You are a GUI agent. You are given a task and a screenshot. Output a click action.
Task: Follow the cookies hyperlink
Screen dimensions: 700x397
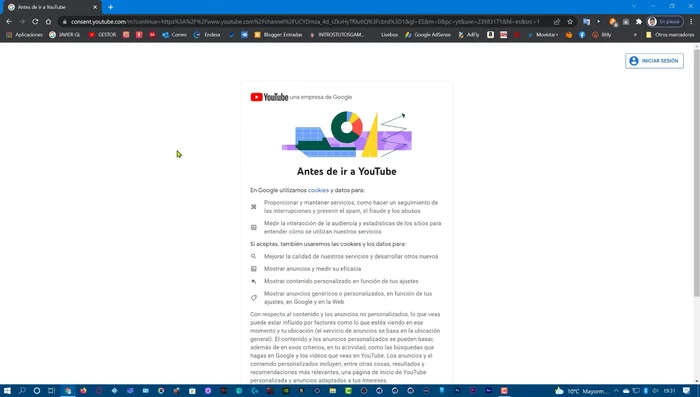[318, 190]
